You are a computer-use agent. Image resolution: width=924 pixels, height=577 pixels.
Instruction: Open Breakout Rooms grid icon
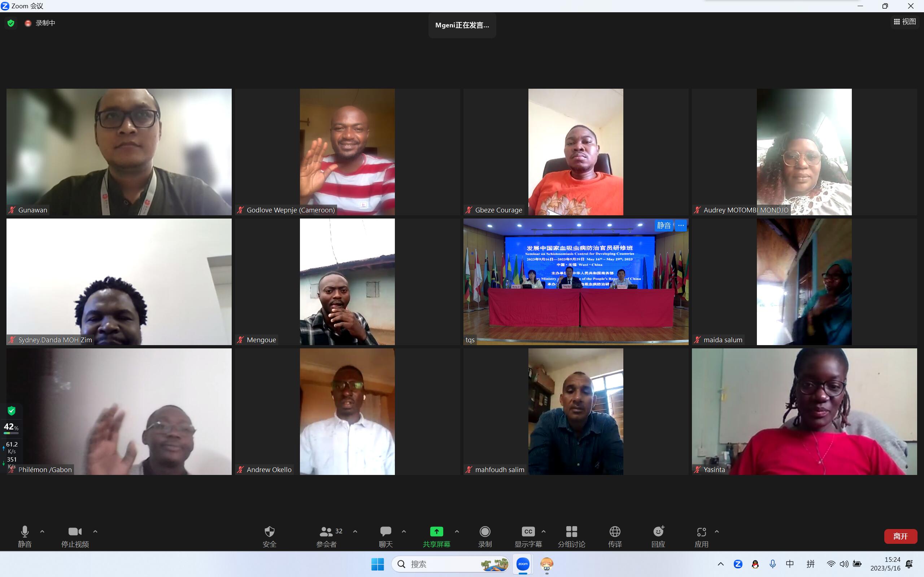coord(571,532)
